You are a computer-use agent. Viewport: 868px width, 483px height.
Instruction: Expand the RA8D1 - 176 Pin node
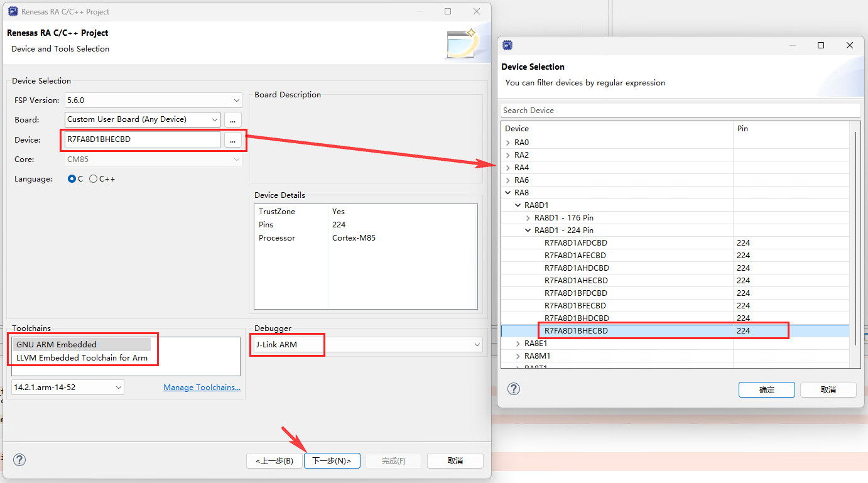[528, 218]
